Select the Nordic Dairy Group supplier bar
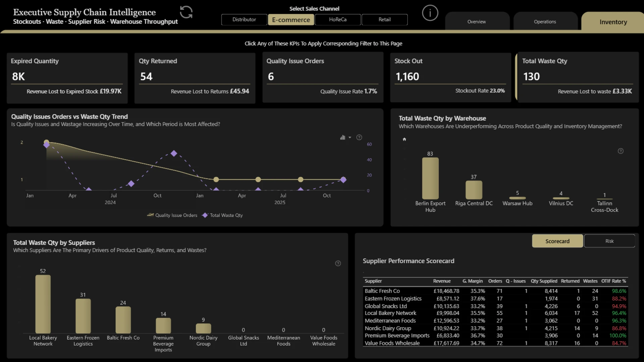 (203, 328)
